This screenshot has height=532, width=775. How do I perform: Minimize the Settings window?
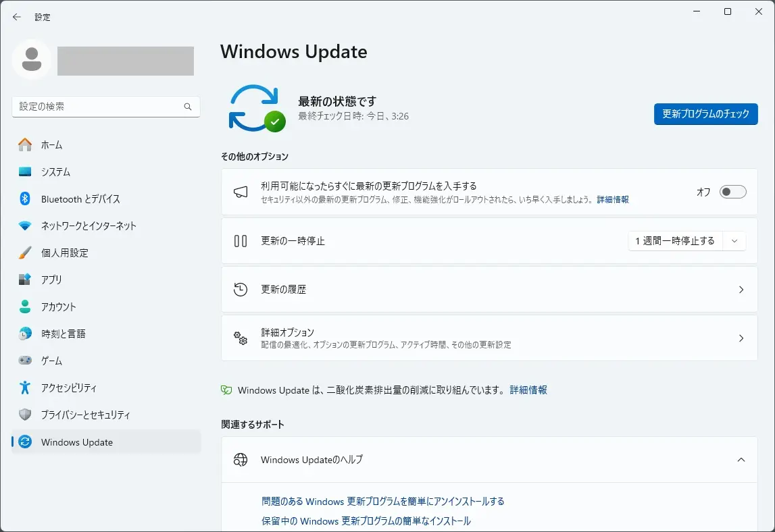pos(697,11)
